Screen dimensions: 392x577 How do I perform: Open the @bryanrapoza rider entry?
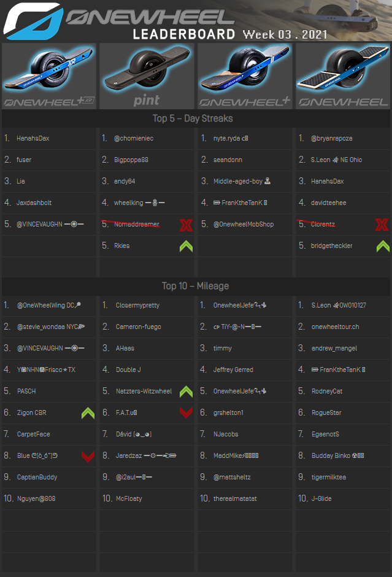tap(331, 139)
